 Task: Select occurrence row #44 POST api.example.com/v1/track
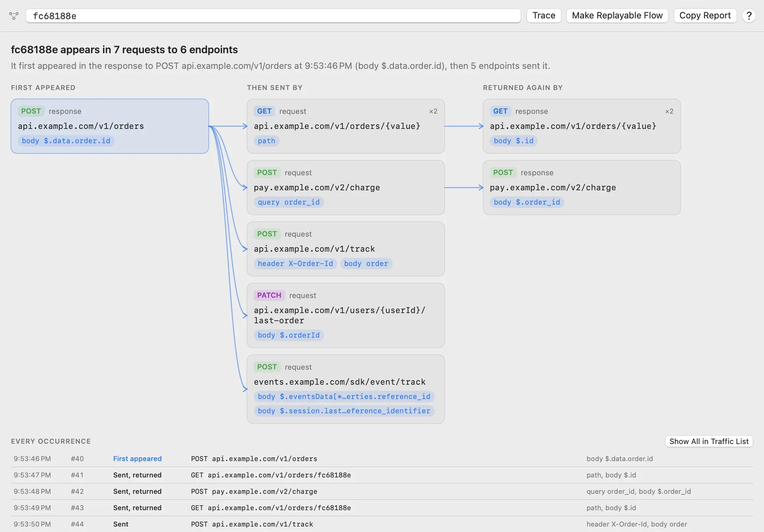(382, 524)
